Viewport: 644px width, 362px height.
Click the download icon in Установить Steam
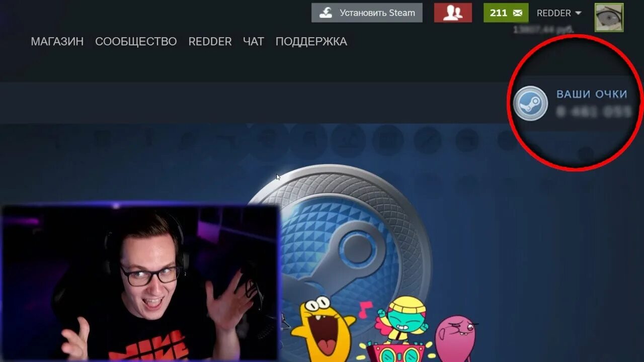tap(326, 13)
